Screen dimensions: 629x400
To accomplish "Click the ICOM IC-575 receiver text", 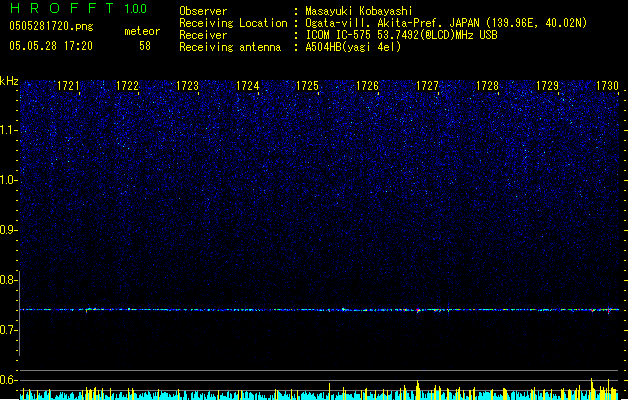I will [401, 35].
